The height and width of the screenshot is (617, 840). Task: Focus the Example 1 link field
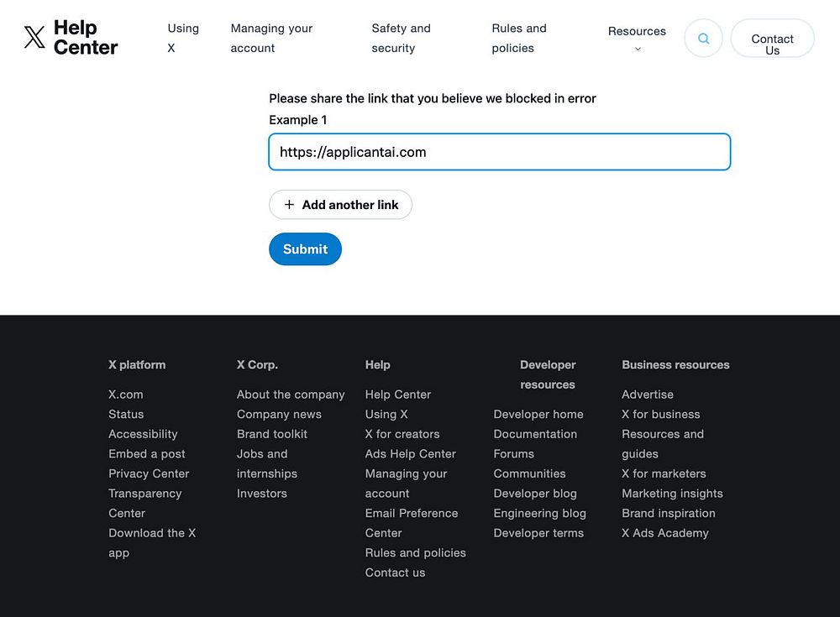[x=499, y=152]
